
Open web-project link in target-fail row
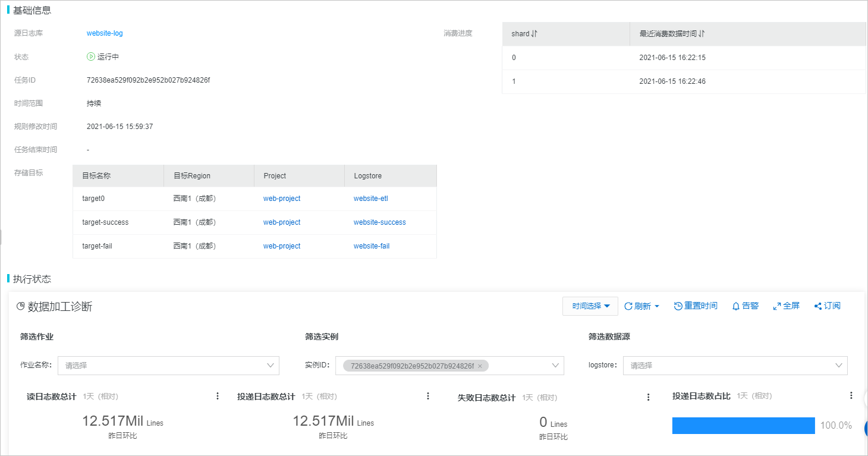[282, 246]
